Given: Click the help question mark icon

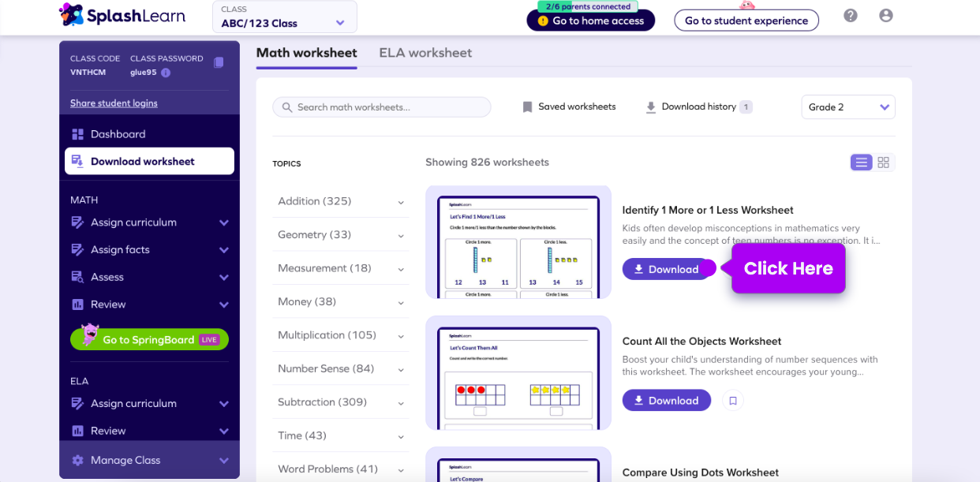Looking at the screenshot, I should tap(850, 16).
